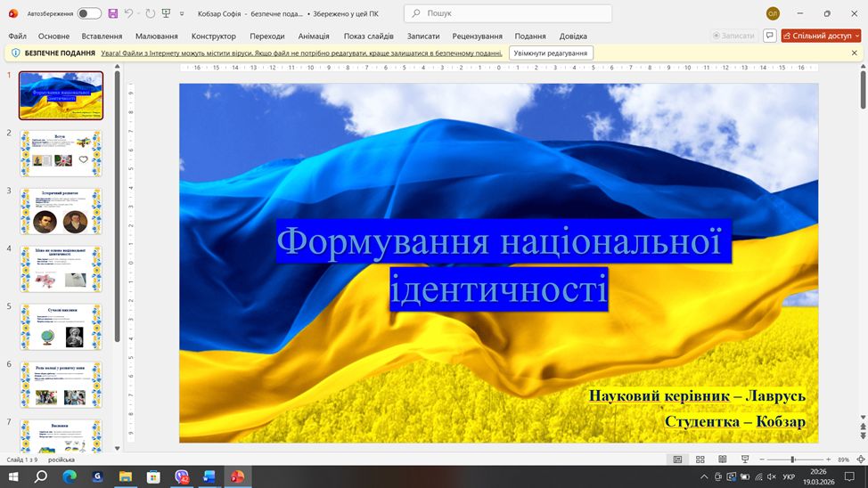868x488 pixels.
Task: Click the Undo arrow icon
Action: (x=129, y=13)
